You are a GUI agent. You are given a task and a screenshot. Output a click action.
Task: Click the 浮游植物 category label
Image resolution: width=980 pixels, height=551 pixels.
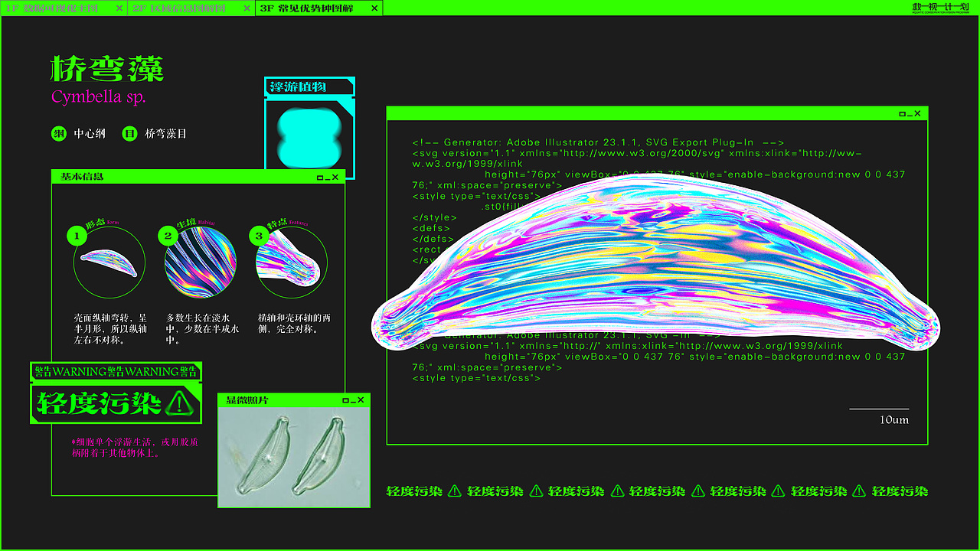[x=299, y=86]
